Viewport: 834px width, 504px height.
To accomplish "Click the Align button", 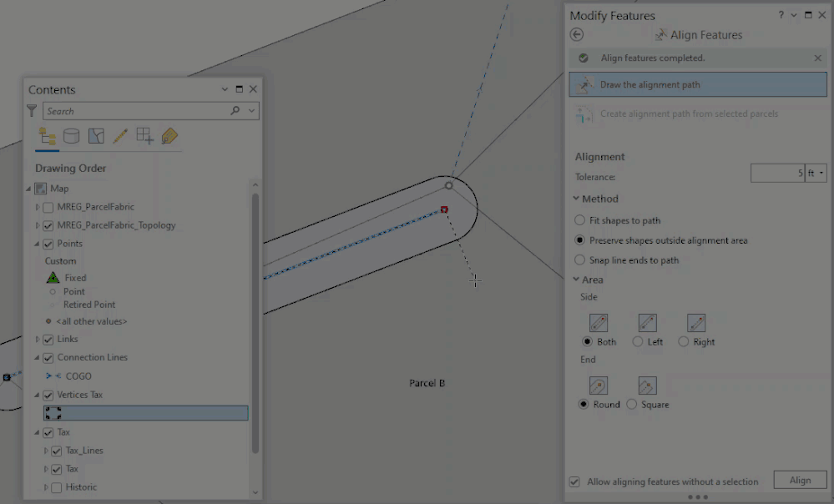I will click(800, 480).
